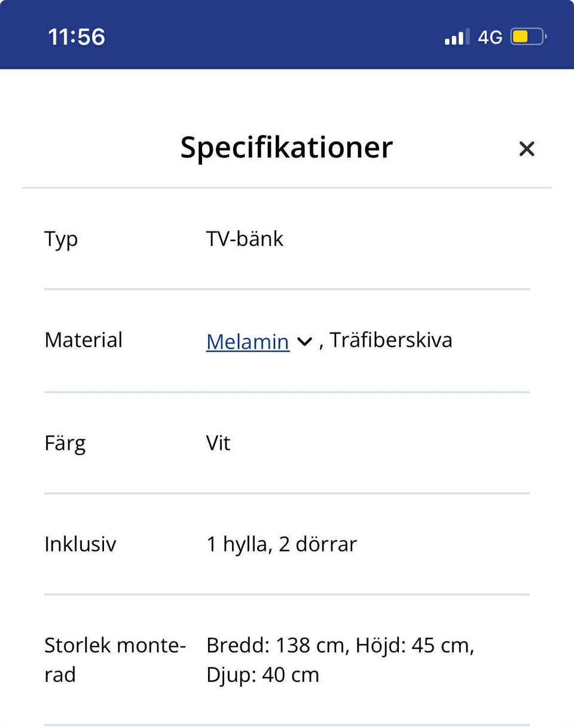Viewport: 574px width, 728px height.
Task: Select the Bredd: 138 cm dimension text
Action: 277,645
